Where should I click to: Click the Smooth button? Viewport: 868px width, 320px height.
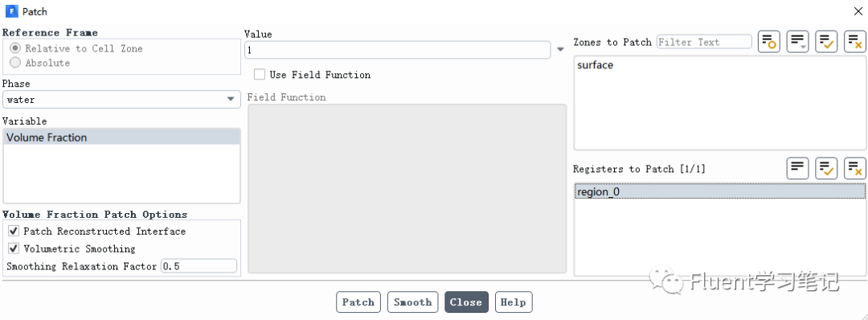coord(412,302)
